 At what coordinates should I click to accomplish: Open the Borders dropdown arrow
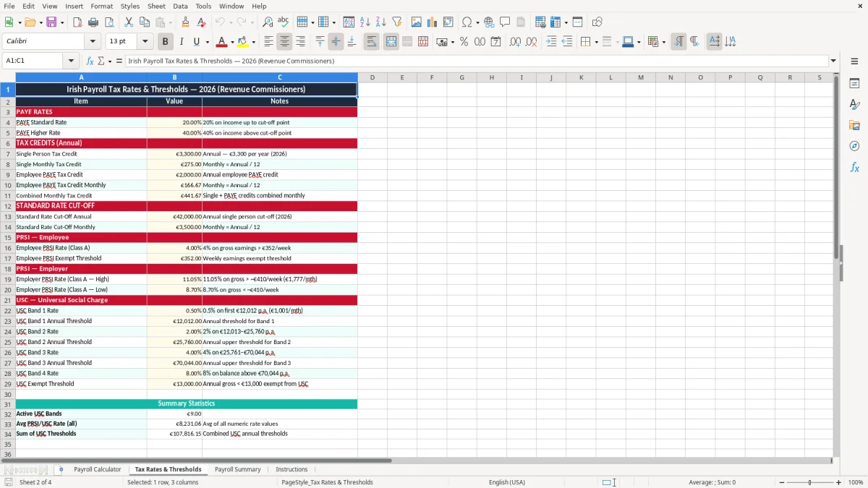click(x=596, y=42)
